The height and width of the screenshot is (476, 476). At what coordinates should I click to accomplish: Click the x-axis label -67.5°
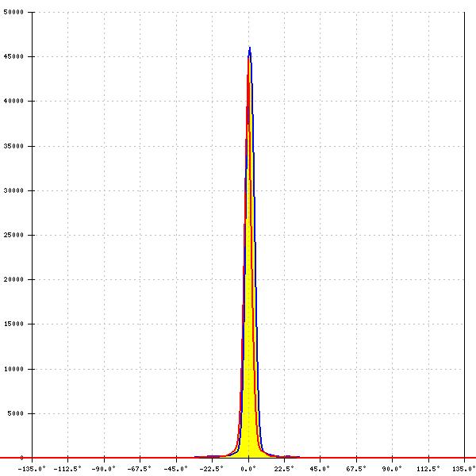140,469
